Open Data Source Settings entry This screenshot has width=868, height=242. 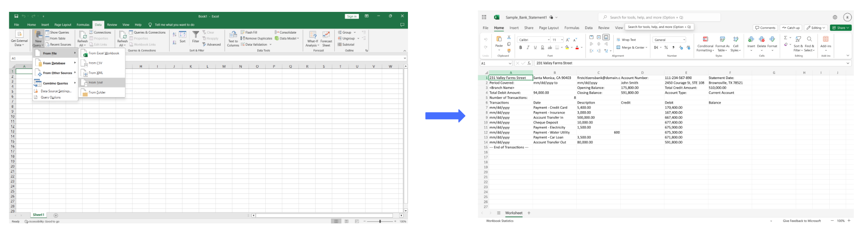click(x=55, y=91)
